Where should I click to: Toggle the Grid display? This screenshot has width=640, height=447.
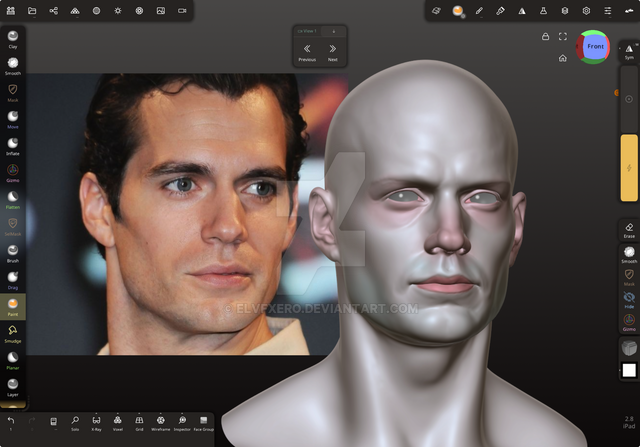point(139,423)
